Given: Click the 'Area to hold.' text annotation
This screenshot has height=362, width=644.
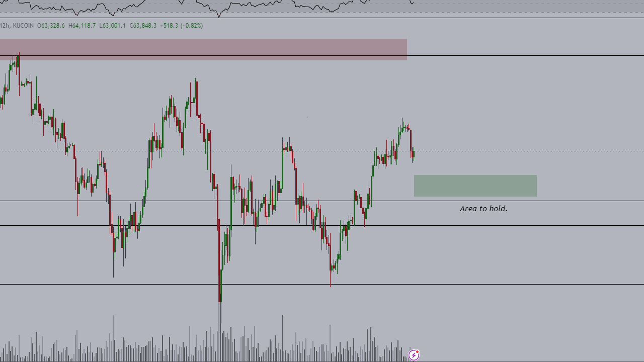Looking at the screenshot, I should 484,208.
